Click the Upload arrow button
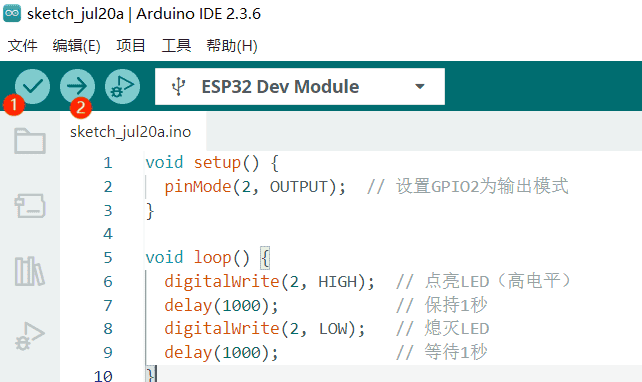 point(77,86)
